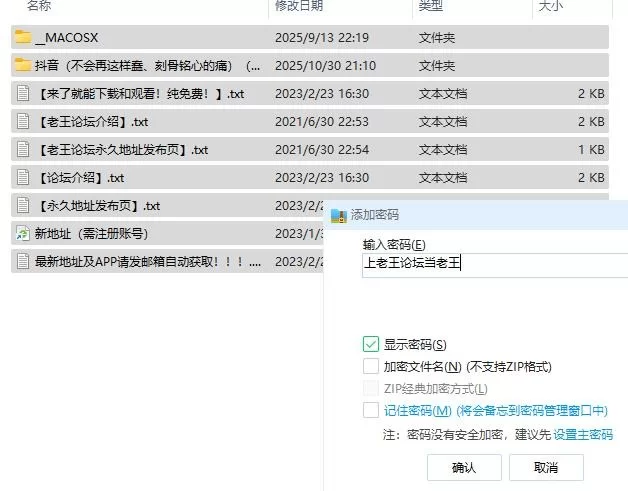Viewport: 628px width, 491px height.
Task: Cancel the dialog with 取消 button
Action: click(x=546, y=467)
